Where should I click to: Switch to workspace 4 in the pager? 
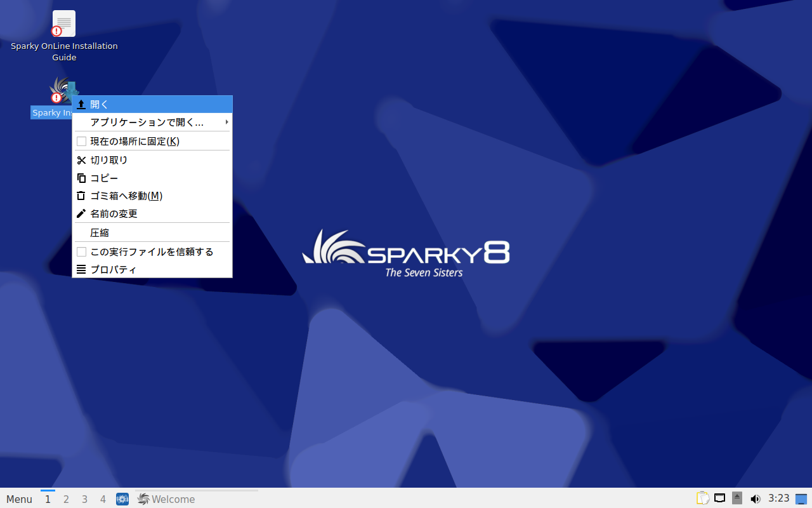(103, 499)
